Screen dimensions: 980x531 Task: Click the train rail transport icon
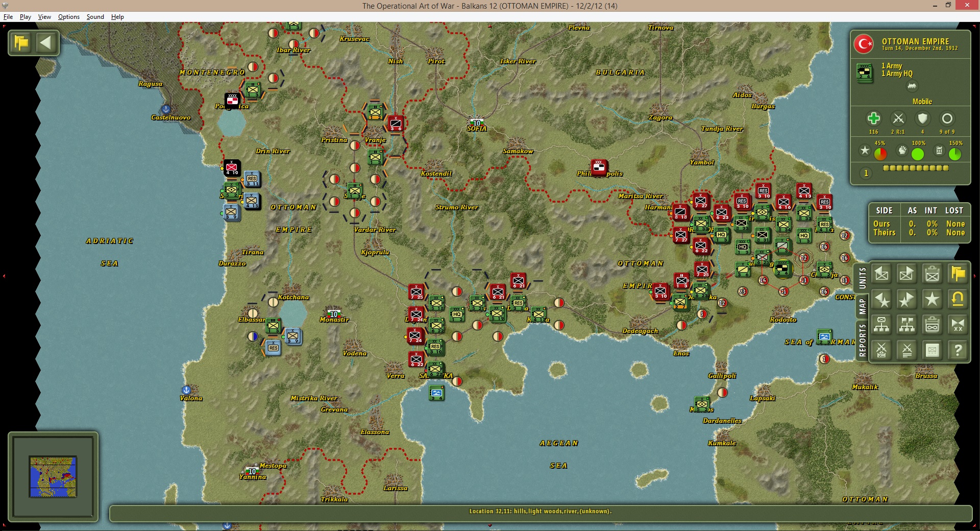point(912,86)
